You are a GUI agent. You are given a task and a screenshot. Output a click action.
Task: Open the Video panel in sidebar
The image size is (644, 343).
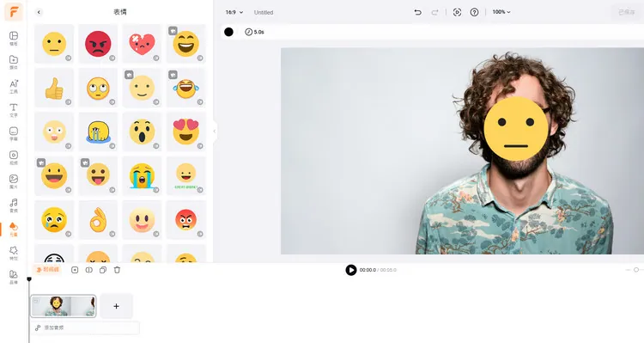pyautogui.click(x=14, y=157)
